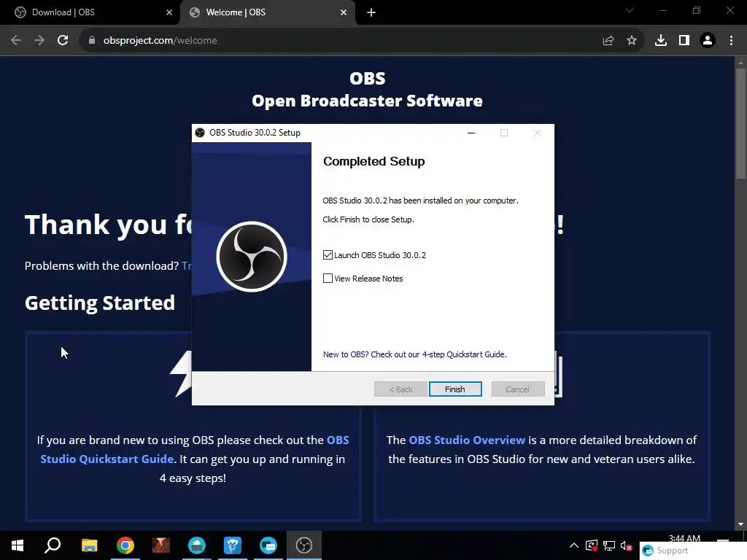
Task: Open the Windows Start menu
Action: pos(18,545)
